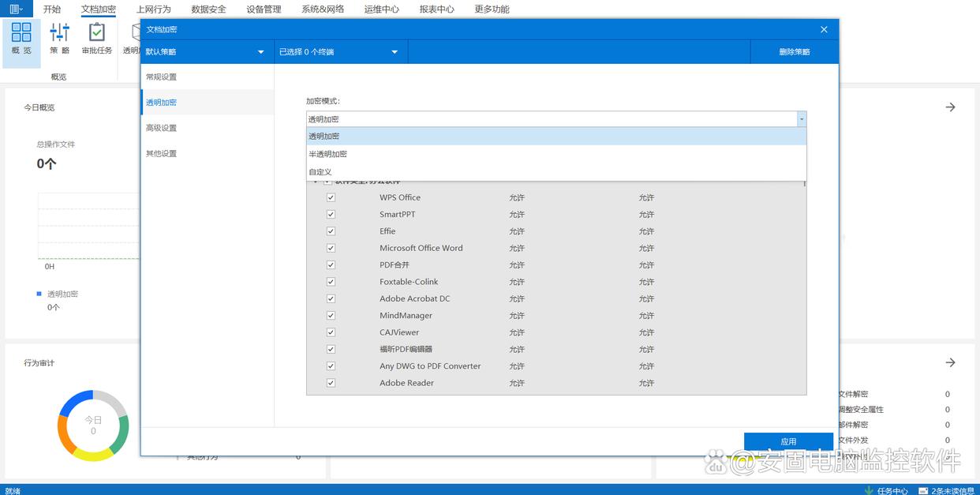Open the 策略 policy icon in ribbon
The width and height of the screenshot is (980, 495).
pyautogui.click(x=59, y=38)
